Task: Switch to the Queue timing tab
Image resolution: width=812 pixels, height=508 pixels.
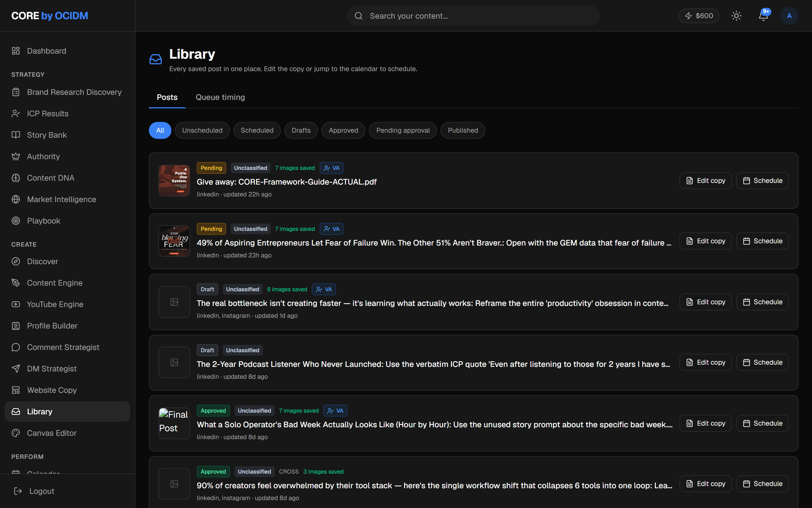Action: click(x=220, y=97)
